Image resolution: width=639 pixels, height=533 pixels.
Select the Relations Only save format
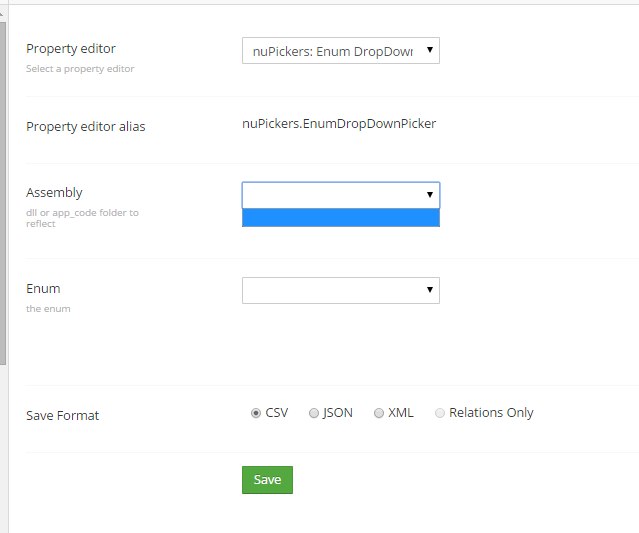pyautogui.click(x=439, y=413)
